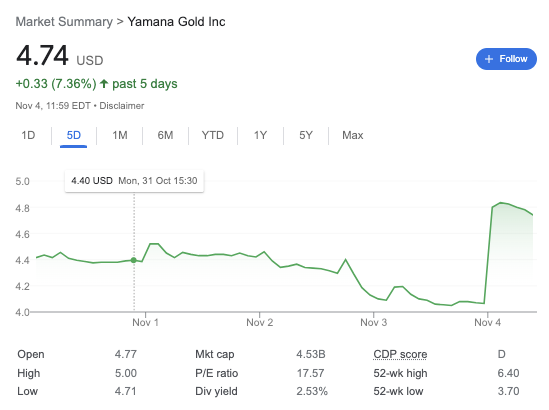This screenshot has width=549, height=410.
Task: Click the CDP score label link
Action: (x=400, y=354)
